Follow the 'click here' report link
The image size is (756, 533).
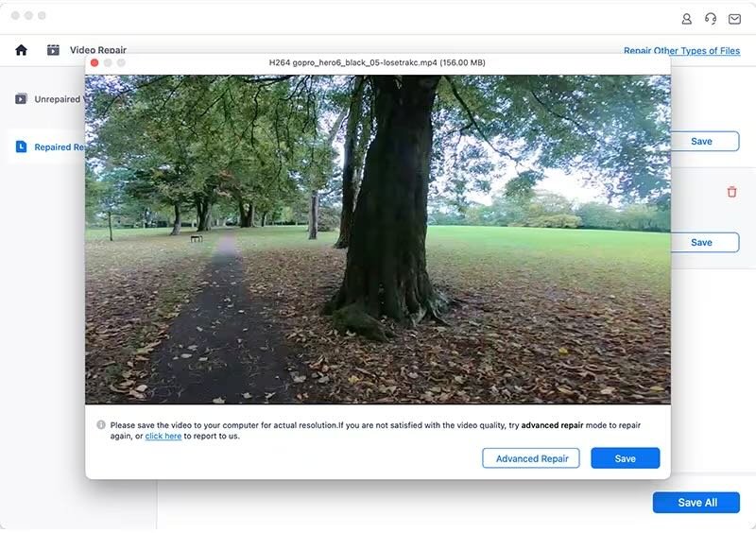click(163, 437)
